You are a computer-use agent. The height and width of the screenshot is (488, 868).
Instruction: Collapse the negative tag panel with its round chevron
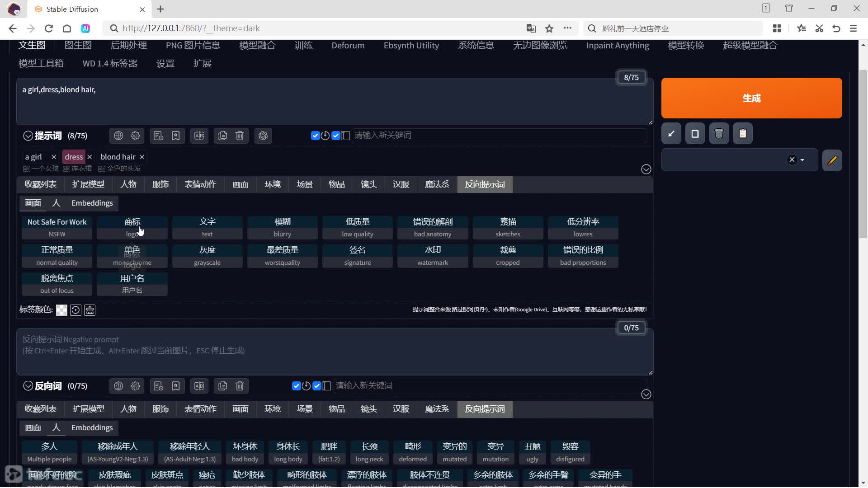coord(646,394)
